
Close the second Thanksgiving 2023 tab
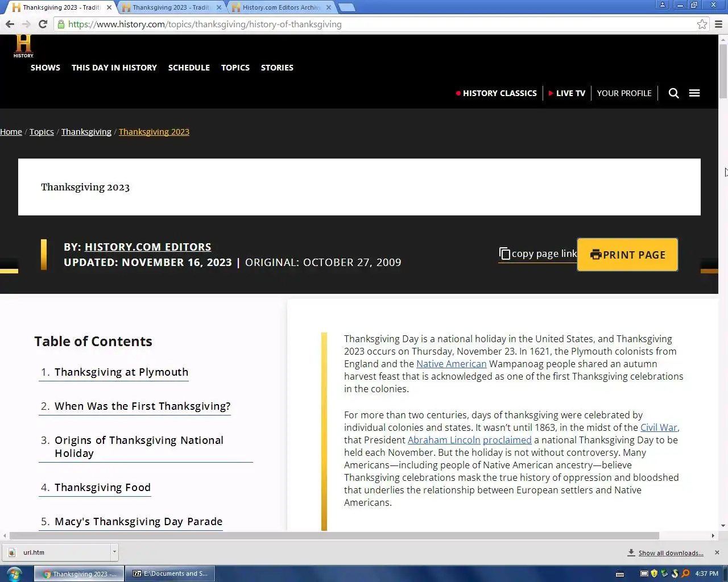(219, 7)
